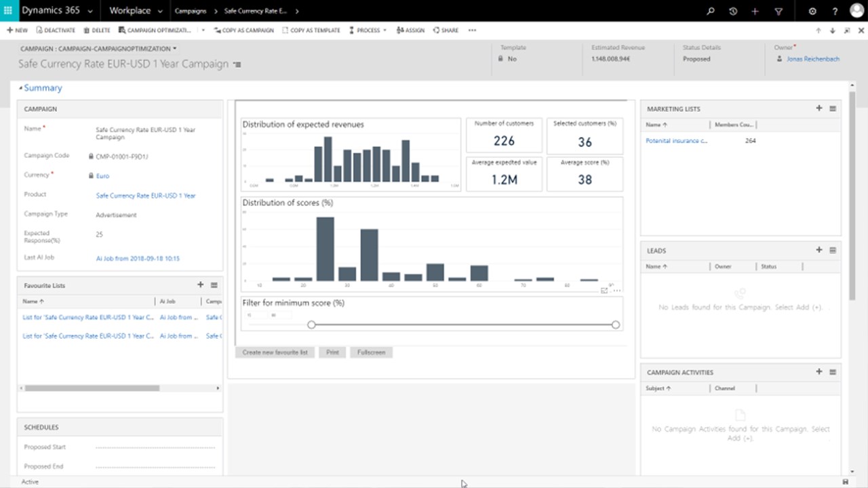Click SHARE in the command bar

pos(446,30)
